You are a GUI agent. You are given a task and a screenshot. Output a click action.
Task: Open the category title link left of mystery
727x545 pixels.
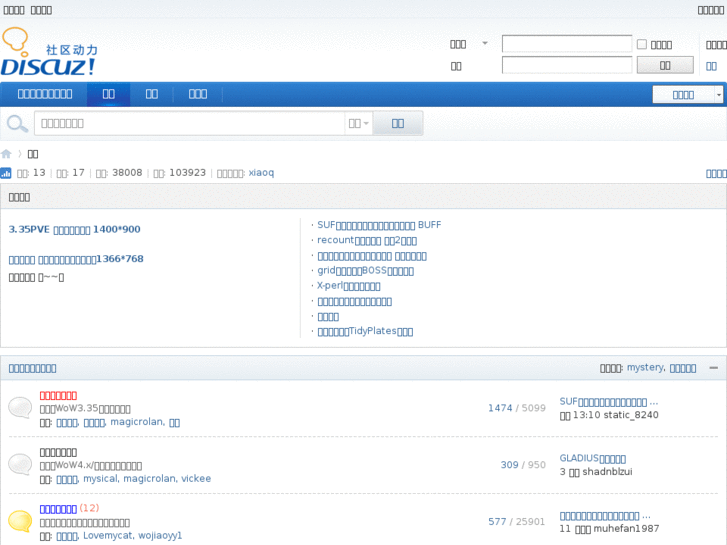tap(32, 368)
